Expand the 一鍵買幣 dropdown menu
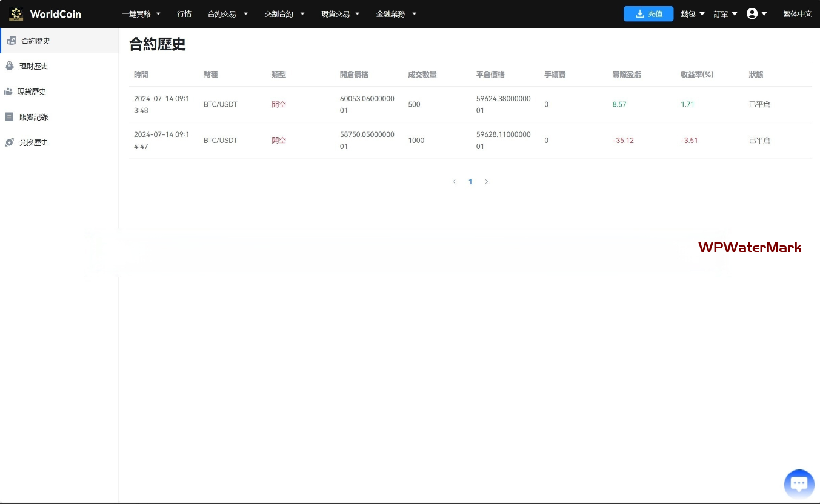The image size is (820, 504). coord(141,13)
